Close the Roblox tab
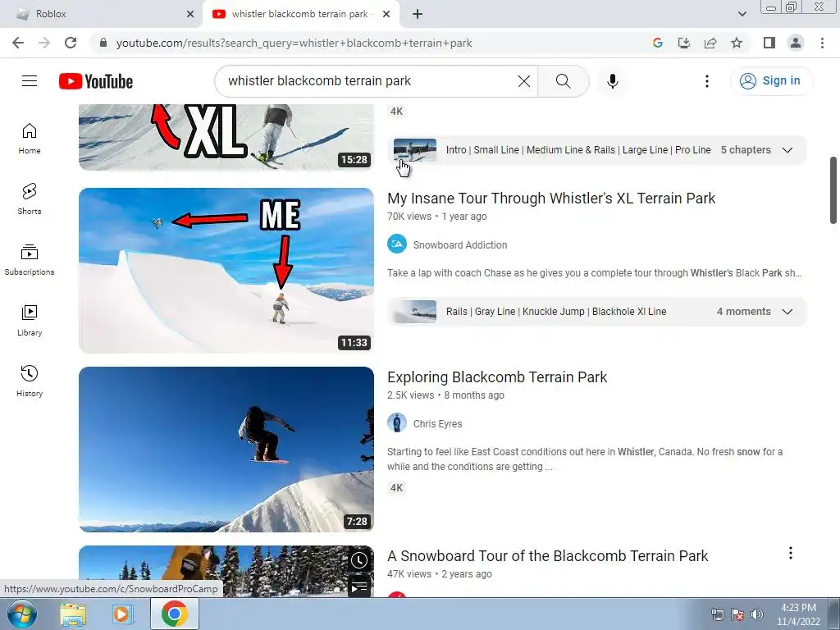This screenshot has height=630, width=840. pyautogui.click(x=190, y=15)
